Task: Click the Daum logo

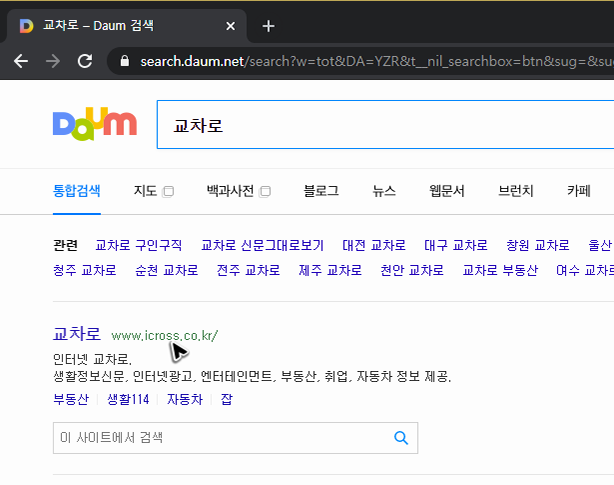Action: click(x=95, y=124)
